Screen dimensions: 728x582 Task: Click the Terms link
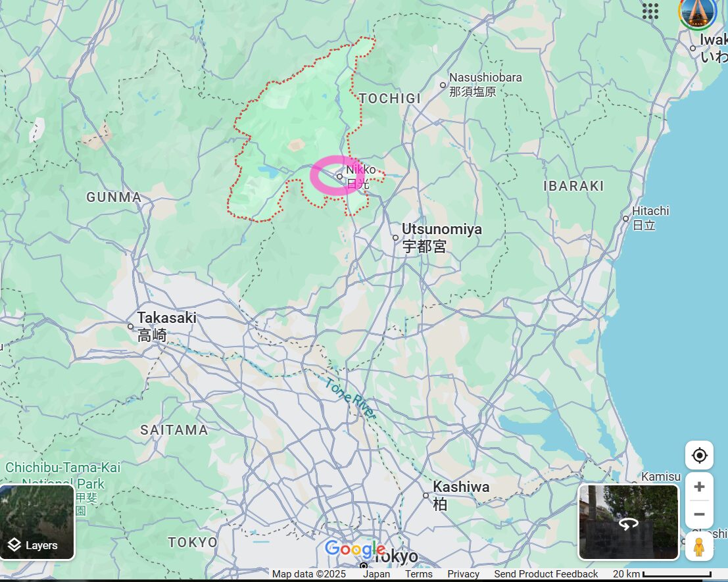(419, 574)
